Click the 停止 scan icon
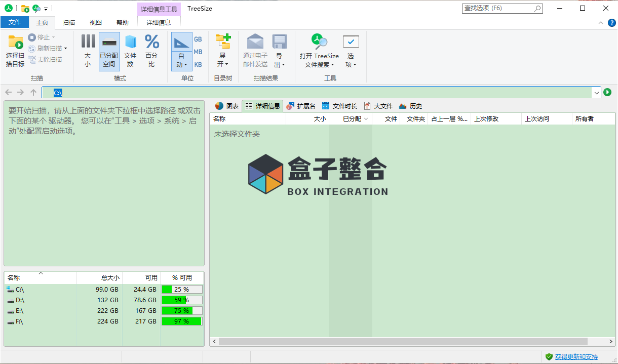This screenshot has height=364, width=618. (32, 37)
